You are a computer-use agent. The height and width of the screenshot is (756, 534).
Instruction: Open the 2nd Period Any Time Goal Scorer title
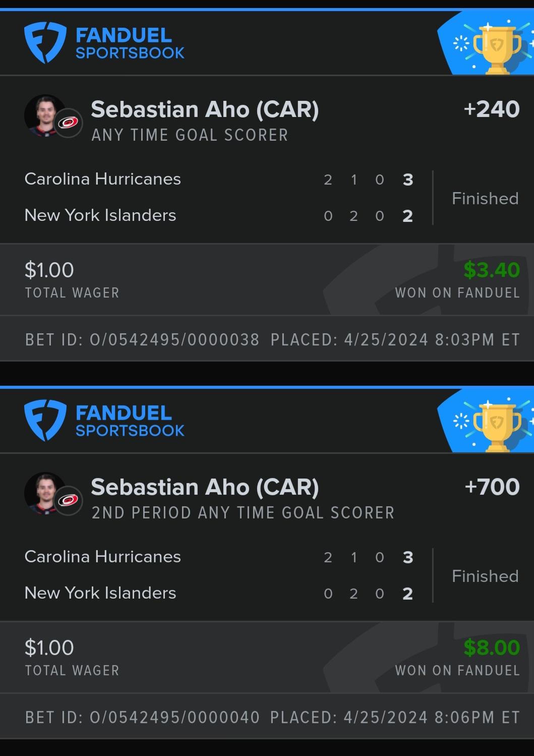243,513
